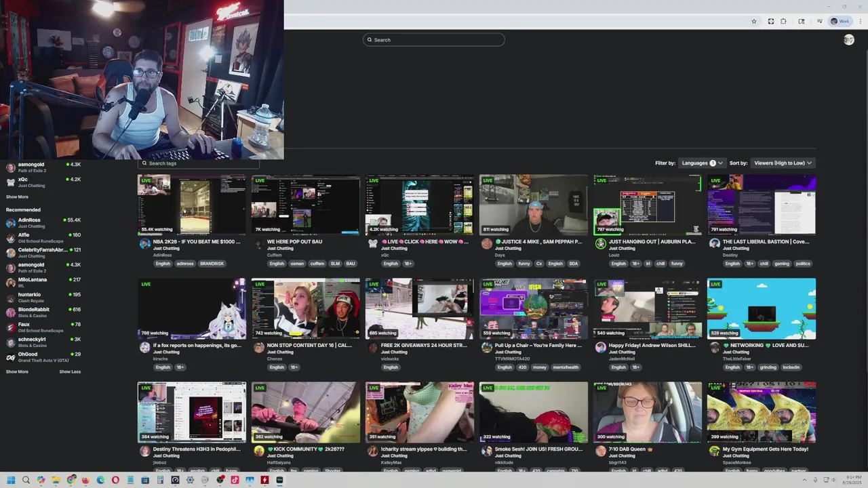Open Alfie in the recommended sidebar
Image resolution: width=868 pixels, height=488 pixels.
pos(43,238)
